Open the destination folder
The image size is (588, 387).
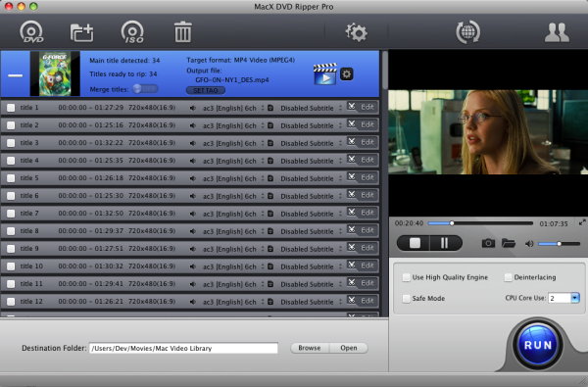pyautogui.click(x=348, y=348)
